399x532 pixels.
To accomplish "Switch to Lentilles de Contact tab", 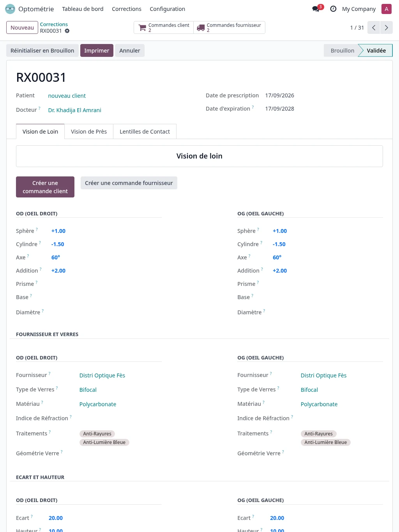I will 145,132.
